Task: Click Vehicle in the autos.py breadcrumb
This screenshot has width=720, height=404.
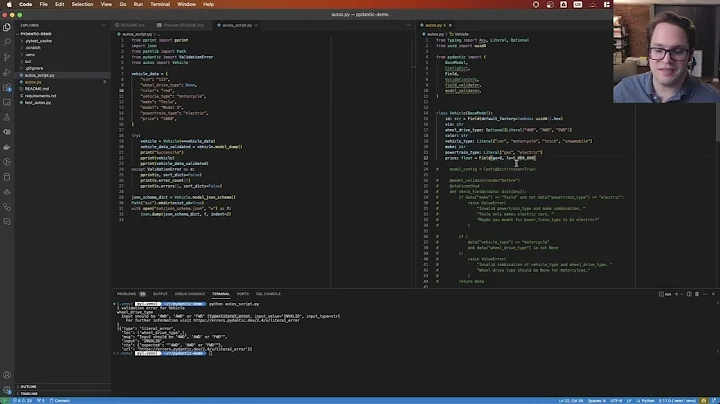Action: point(459,34)
